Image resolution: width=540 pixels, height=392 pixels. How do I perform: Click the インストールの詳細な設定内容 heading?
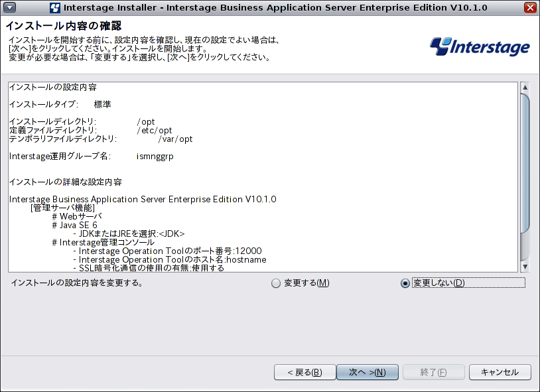click(66, 182)
